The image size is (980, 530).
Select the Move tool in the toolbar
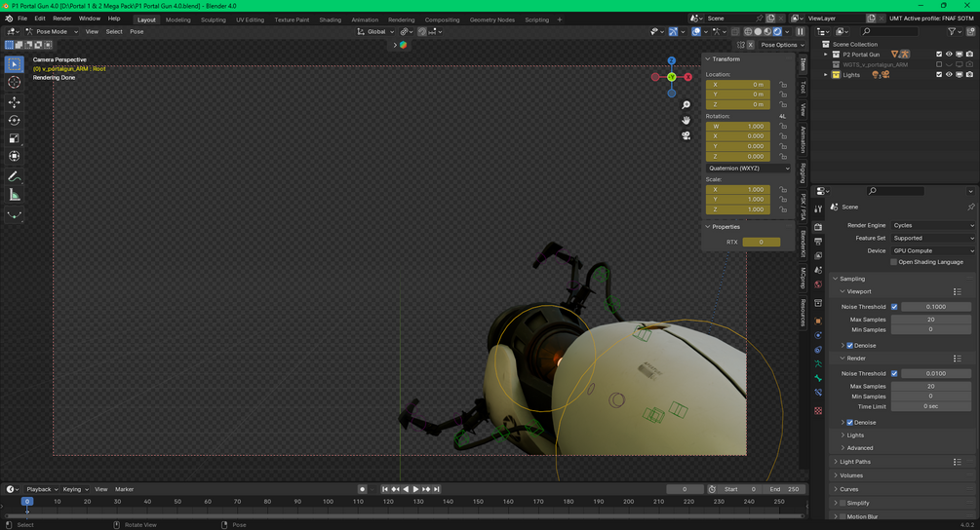[x=14, y=102]
